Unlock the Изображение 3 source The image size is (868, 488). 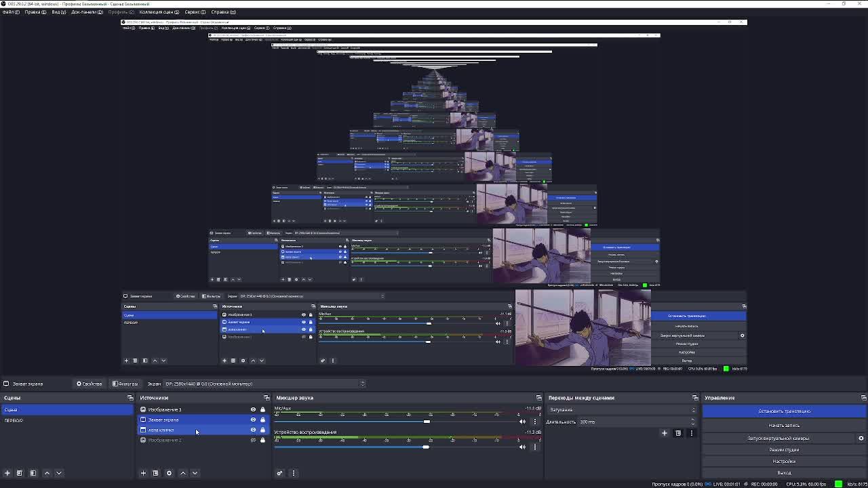[x=262, y=409]
